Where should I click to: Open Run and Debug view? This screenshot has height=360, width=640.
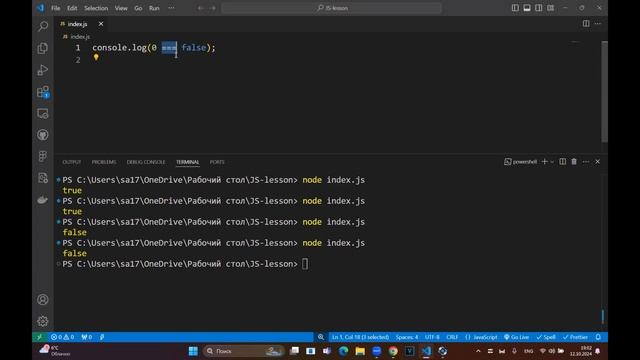click(42, 70)
